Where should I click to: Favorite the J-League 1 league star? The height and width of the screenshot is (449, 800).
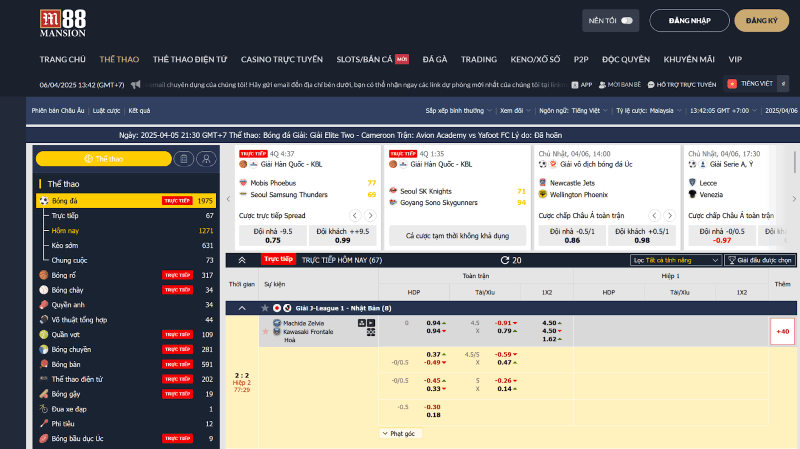pyautogui.click(x=265, y=308)
